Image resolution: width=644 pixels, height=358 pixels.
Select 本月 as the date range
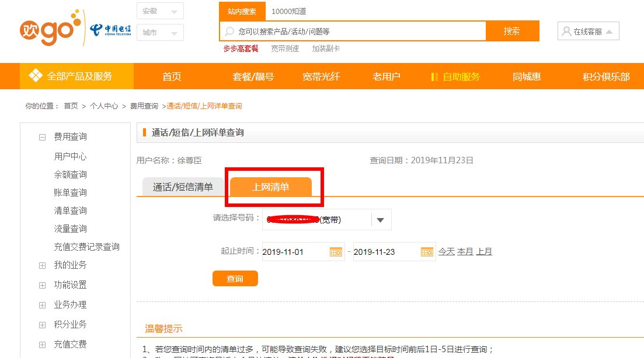pos(465,251)
